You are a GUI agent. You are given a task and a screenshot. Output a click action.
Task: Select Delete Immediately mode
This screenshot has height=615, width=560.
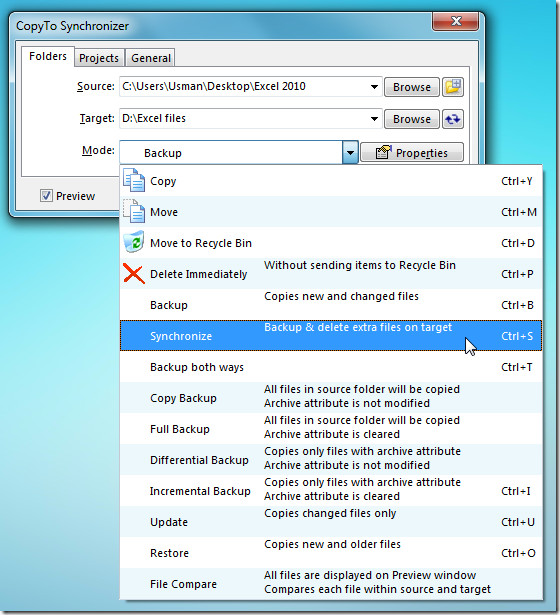pos(331,273)
